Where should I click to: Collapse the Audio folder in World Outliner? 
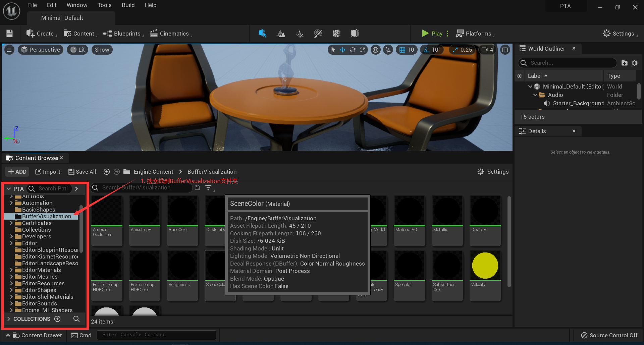(535, 95)
